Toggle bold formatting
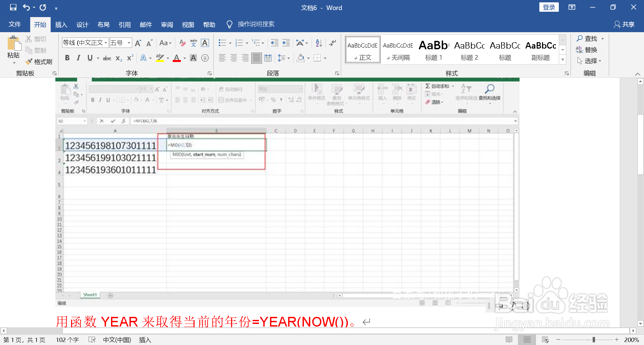This screenshot has height=345, width=644. (x=67, y=58)
